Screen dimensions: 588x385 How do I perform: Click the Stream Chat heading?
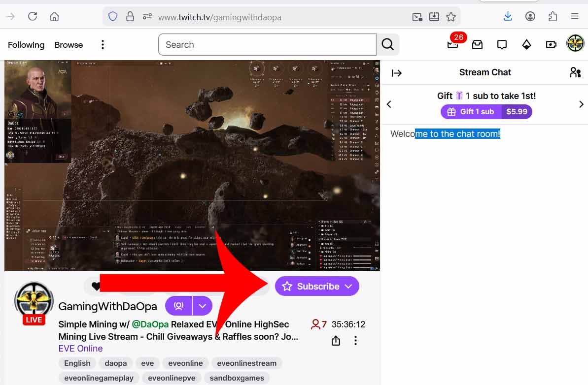(x=485, y=72)
